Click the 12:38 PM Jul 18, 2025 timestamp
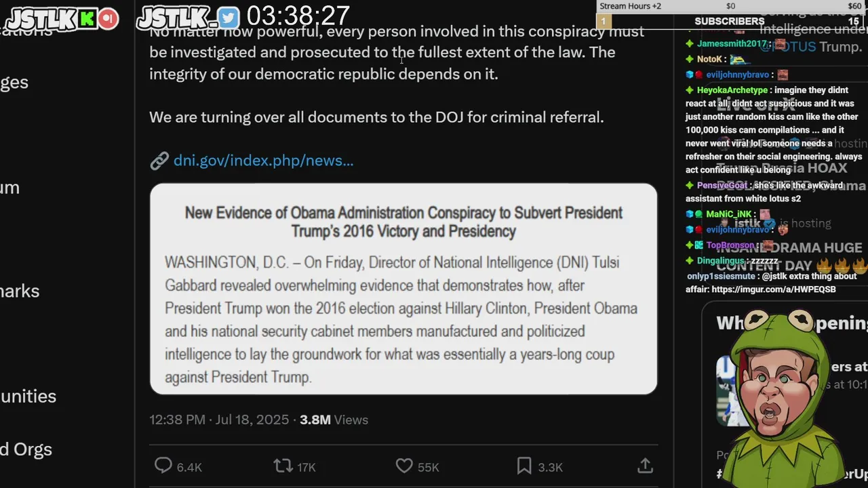 (x=219, y=420)
